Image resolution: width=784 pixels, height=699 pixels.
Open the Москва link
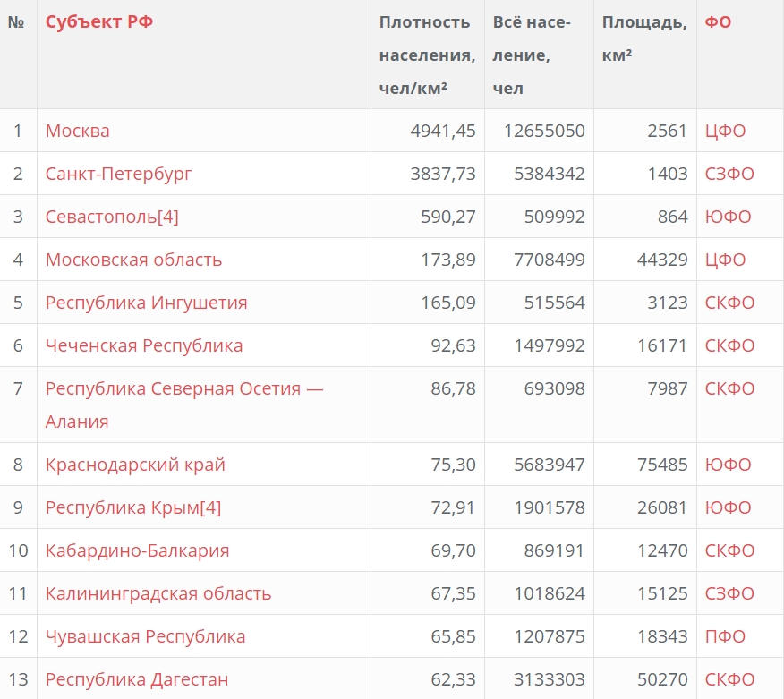click(x=78, y=131)
